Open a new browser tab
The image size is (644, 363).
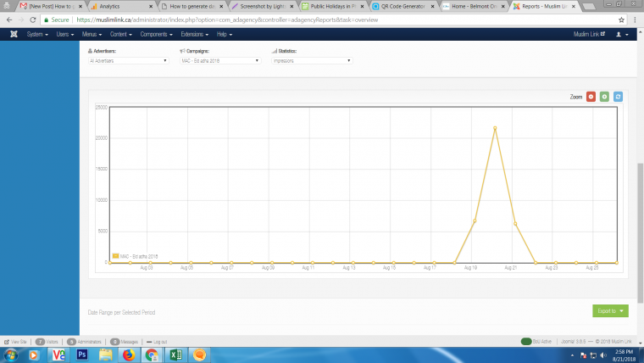[x=589, y=6]
